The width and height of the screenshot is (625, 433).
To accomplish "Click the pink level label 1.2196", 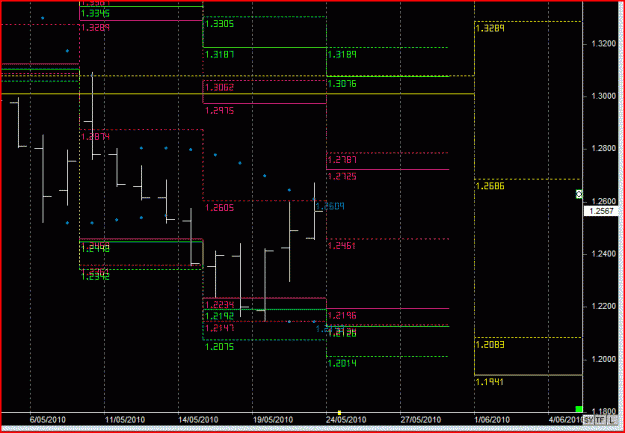I will pos(342,316).
